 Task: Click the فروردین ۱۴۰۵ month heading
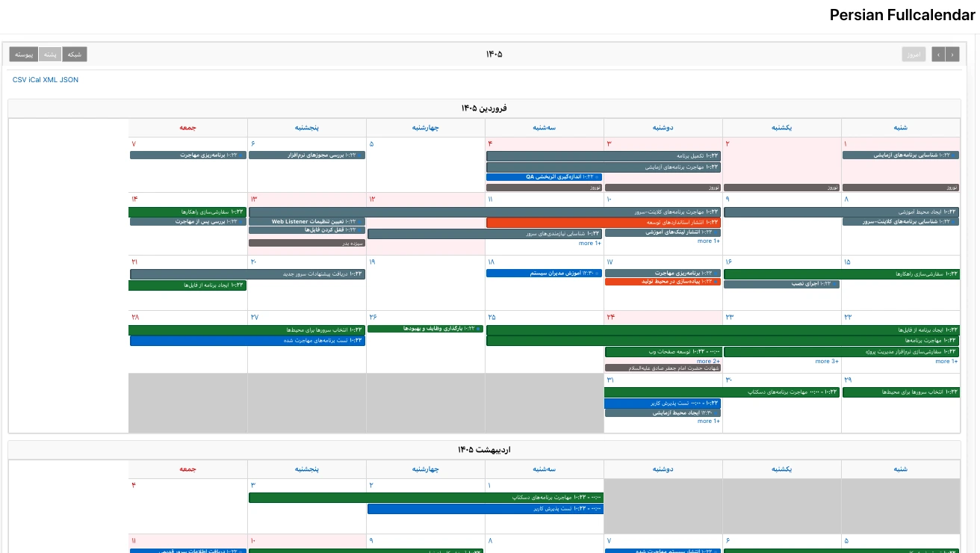pyautogui.click(x=484, y=108)
